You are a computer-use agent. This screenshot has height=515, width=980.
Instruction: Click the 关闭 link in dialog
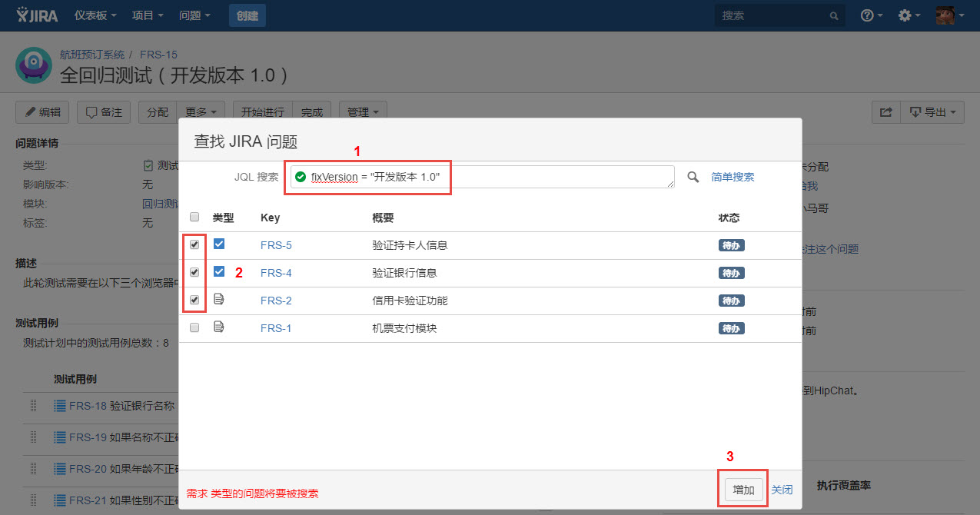[782, 490]
